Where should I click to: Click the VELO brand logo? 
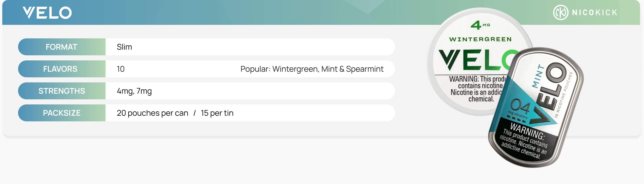click(47, 12)
